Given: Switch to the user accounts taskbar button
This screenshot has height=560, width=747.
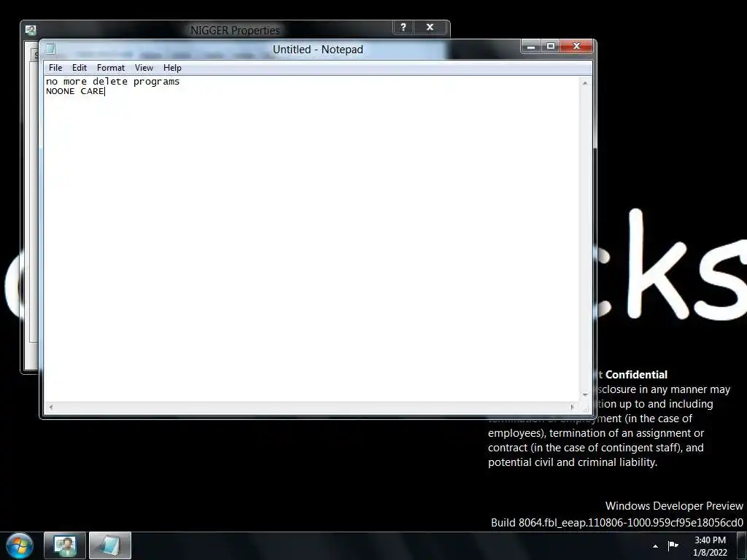Looking at the screenshot, I should point(65,545).
